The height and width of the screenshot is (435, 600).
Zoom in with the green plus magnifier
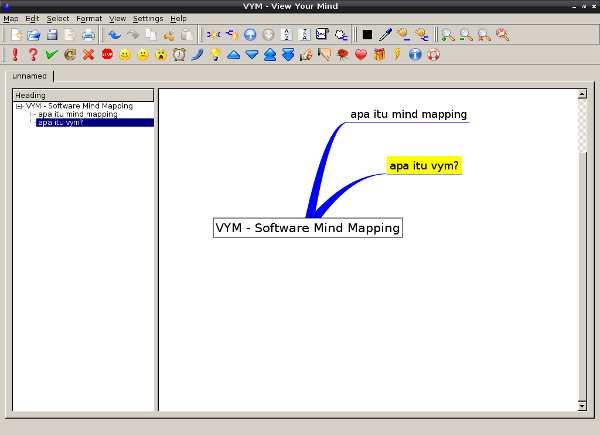448,35
